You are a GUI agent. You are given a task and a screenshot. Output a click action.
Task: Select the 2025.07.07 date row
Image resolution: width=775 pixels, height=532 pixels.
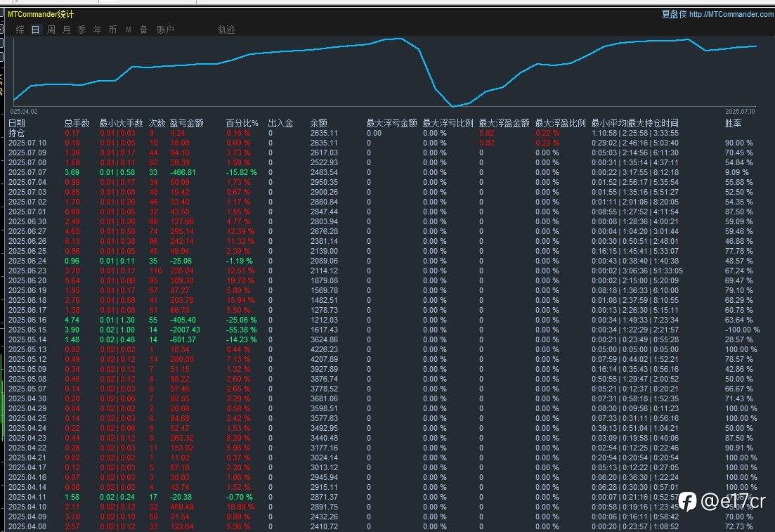(x=27, y=173)
